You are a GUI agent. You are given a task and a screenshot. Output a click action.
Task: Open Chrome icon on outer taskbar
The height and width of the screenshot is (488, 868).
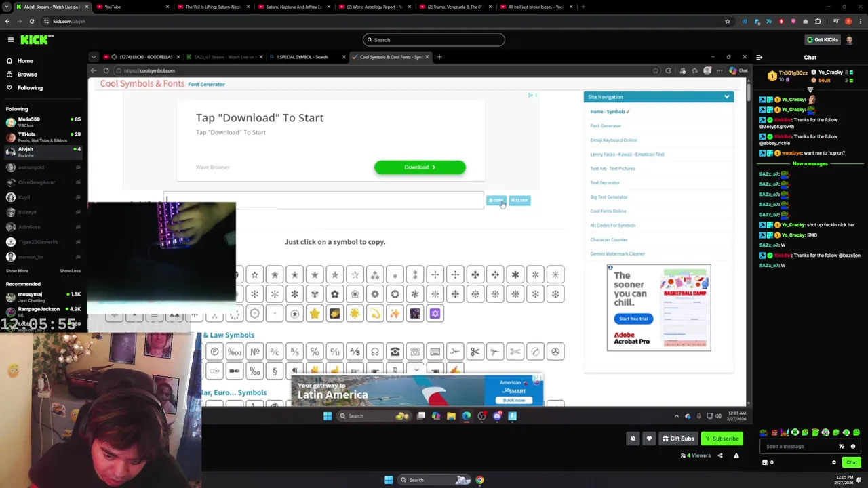click(479, 481)
